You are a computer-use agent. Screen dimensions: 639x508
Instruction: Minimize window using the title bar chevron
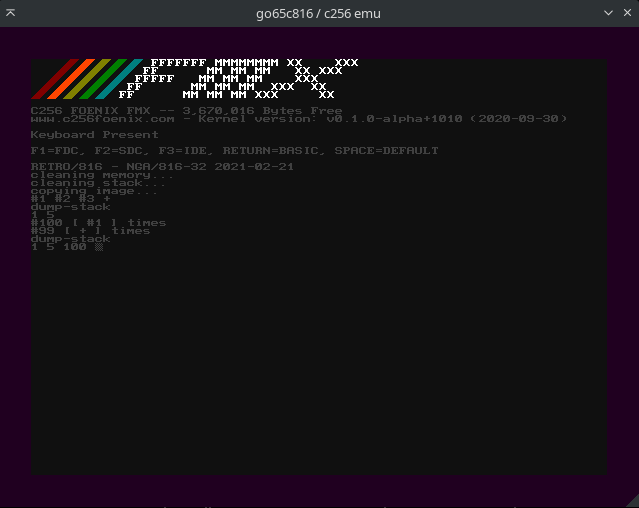point(608,13)
